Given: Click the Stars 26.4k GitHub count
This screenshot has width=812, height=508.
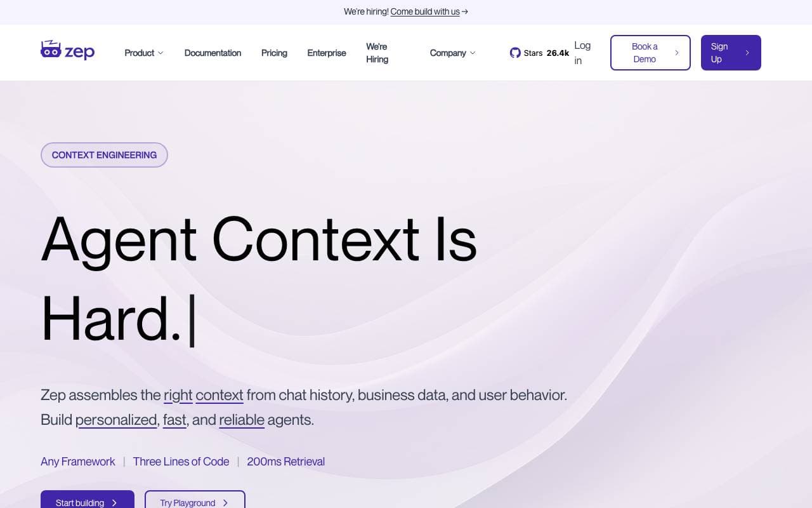Looking at the screenshot, I should click(x=546, y=53).
